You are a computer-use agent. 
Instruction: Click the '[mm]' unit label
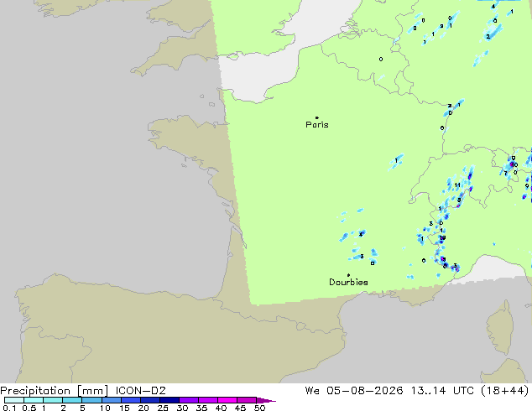point(92,391)
